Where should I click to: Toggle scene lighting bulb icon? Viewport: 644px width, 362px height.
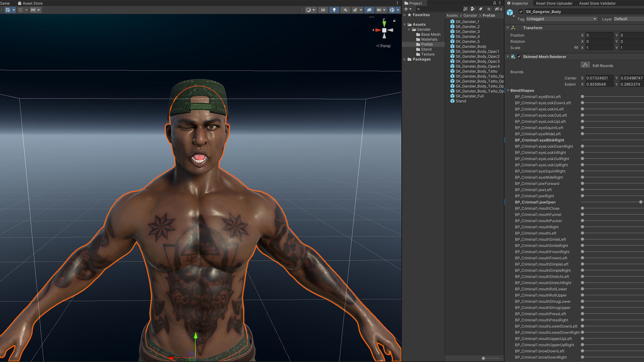(334, 10)
